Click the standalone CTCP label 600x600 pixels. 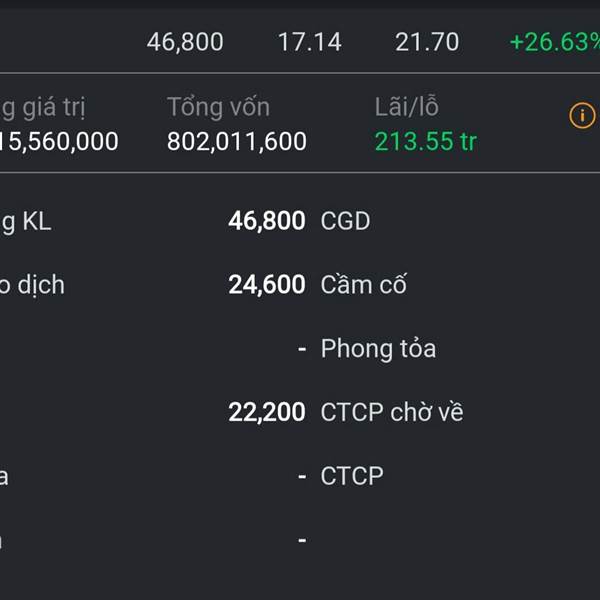click(352, 476)
